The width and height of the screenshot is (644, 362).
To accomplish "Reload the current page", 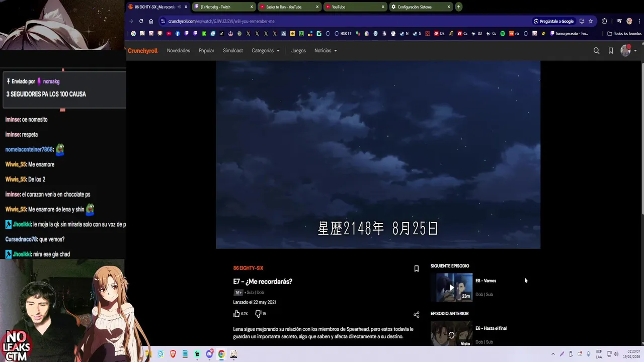I will [141, 21].
